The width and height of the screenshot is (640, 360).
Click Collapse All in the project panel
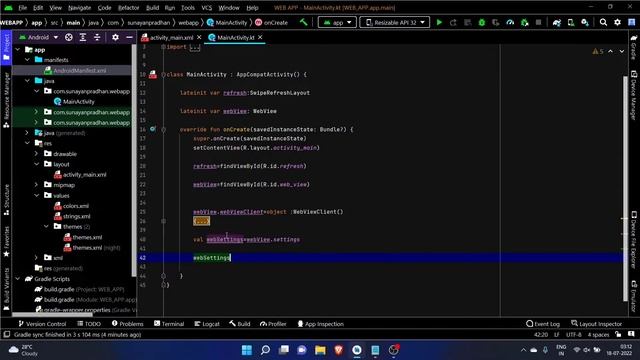97,37
